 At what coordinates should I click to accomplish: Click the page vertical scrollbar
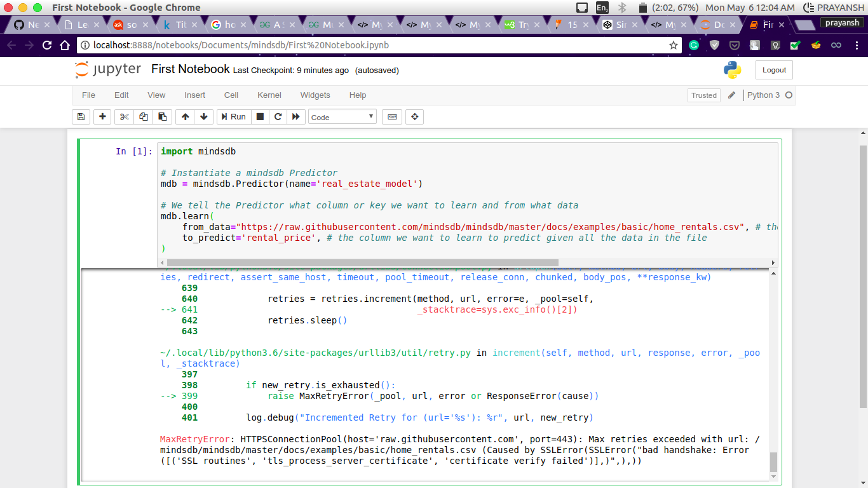coord(863,276)
